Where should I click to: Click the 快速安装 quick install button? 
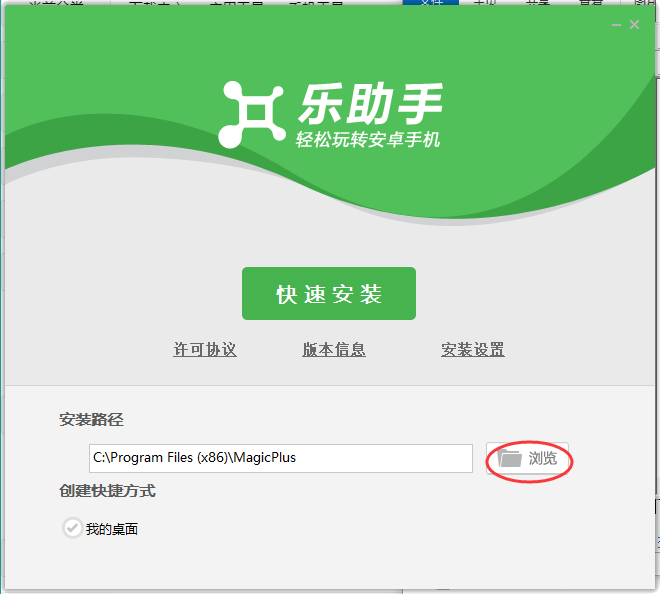tap(329, 293)
